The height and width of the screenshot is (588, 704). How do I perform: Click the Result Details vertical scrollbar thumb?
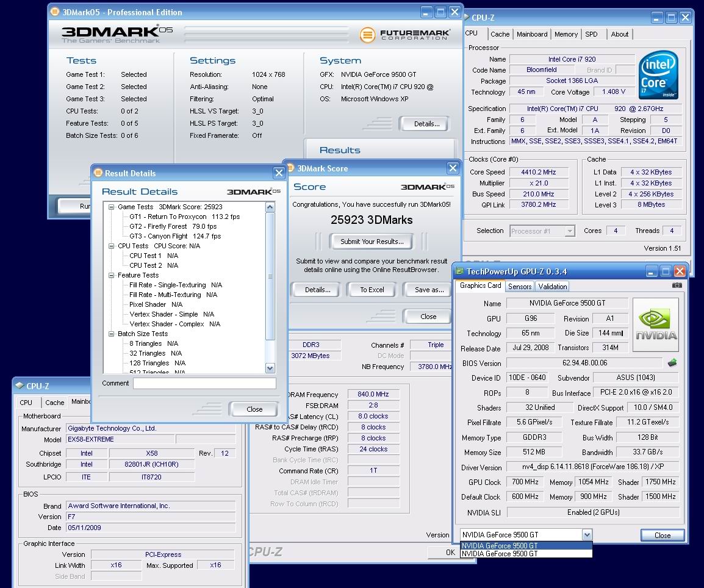[x=270, y=276]
